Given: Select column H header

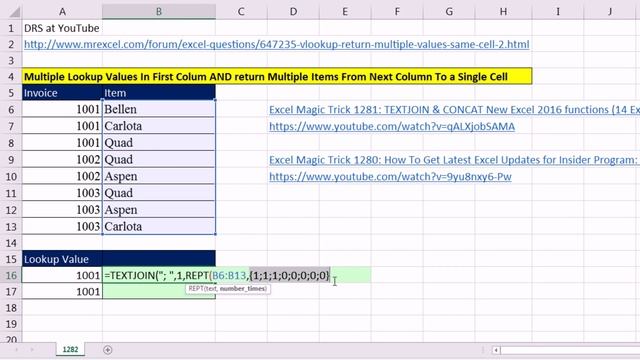Looking at the screenshot, I should tap(503, 11).
